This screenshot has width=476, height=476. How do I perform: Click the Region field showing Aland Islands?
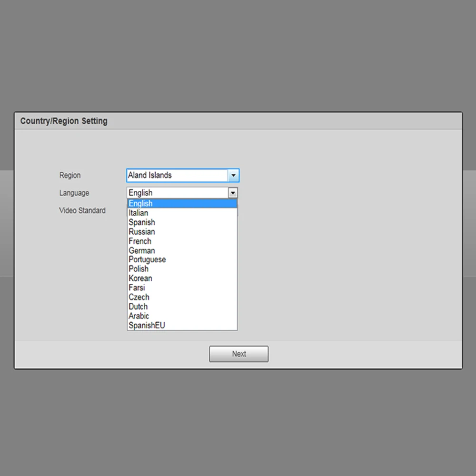[x=182, y=176]
